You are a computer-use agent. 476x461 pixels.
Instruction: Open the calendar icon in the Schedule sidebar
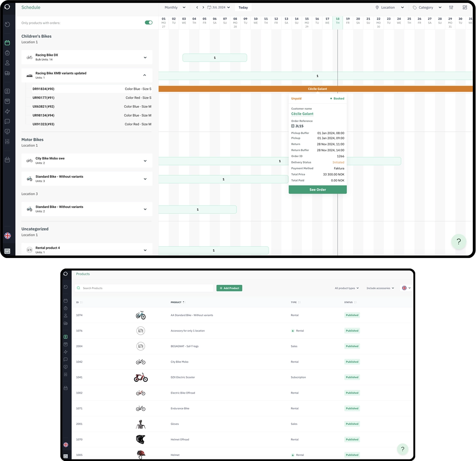7,43
